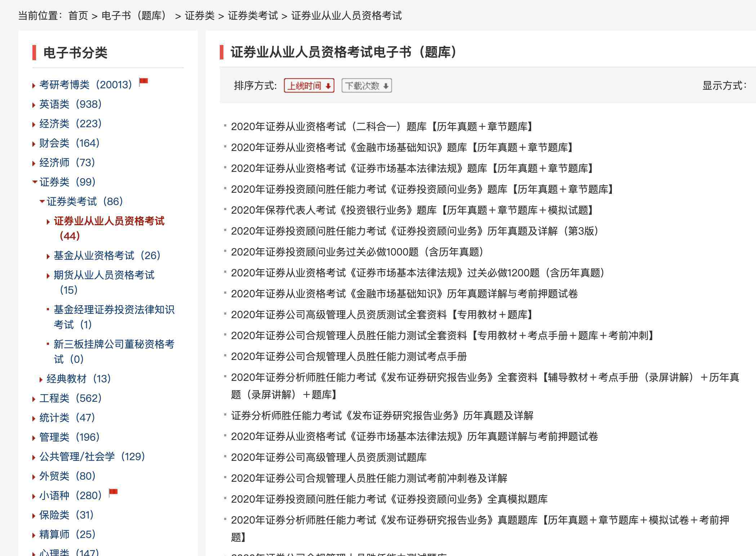Open 证券投资顾问业务 全真模拟题库
The width and height of the screenshot is (756, 556).
389,499
